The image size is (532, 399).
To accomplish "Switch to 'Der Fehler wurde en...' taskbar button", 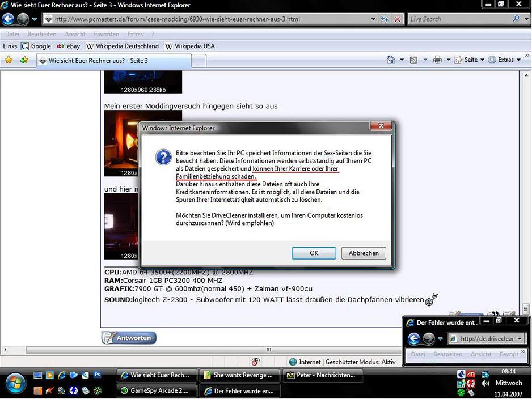I will coord(239,391).
